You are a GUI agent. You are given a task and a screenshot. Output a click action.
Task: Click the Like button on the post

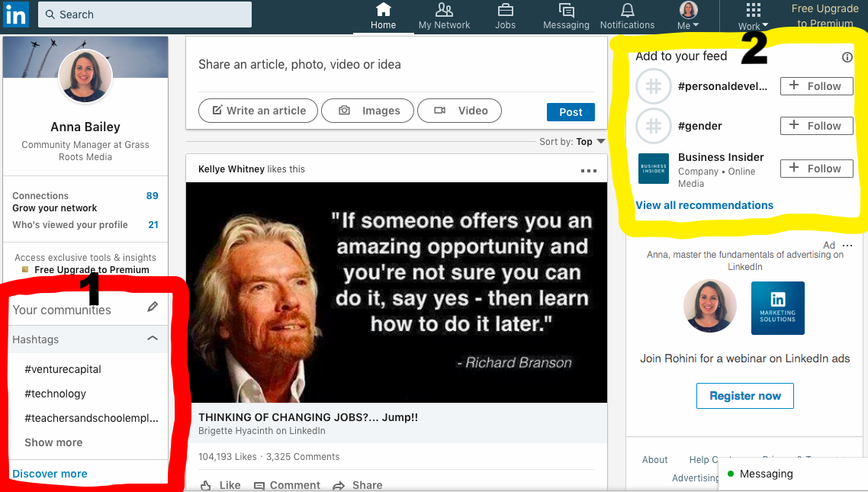[x=220, y=485]
